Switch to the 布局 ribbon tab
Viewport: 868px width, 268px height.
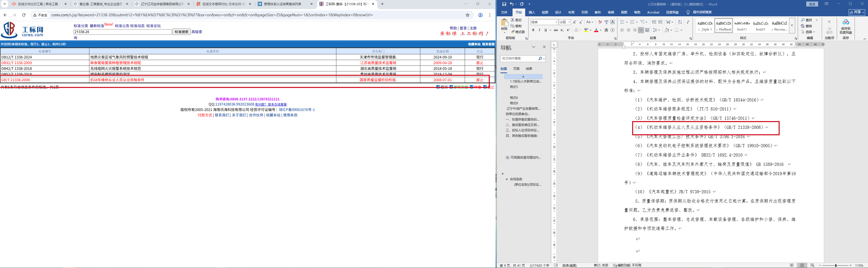[x=571, y=12]
